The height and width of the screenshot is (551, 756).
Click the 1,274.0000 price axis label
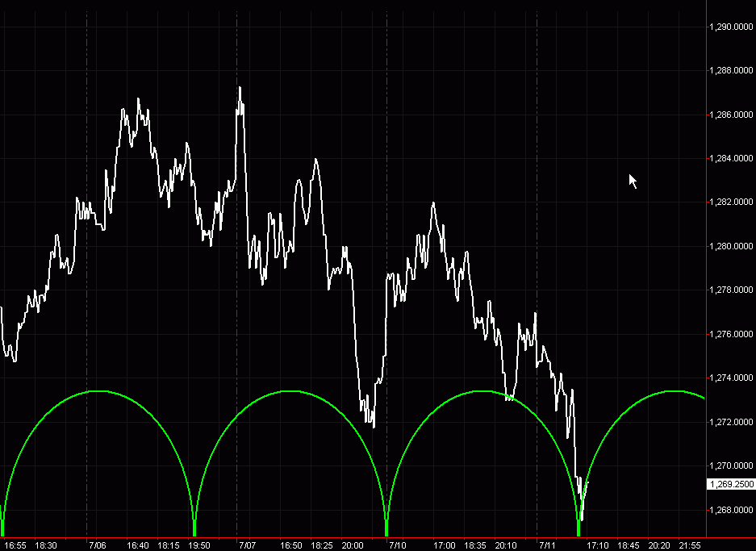click(731, 378)
